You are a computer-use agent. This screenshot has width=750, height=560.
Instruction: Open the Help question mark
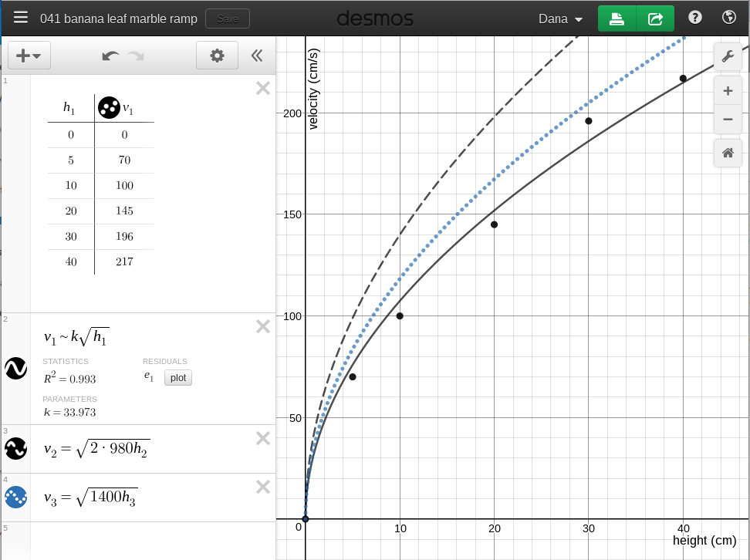pyautogui.click(x=694, y=18)
